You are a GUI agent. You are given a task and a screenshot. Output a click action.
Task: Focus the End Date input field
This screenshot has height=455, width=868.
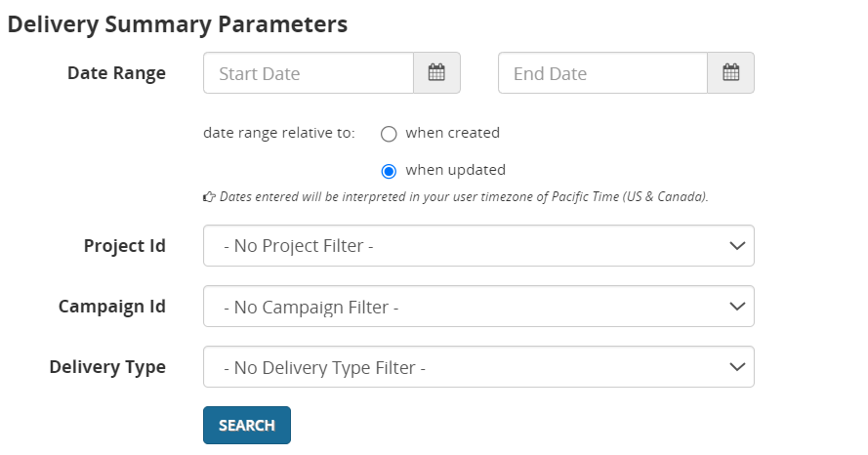(x=602, y=73)
